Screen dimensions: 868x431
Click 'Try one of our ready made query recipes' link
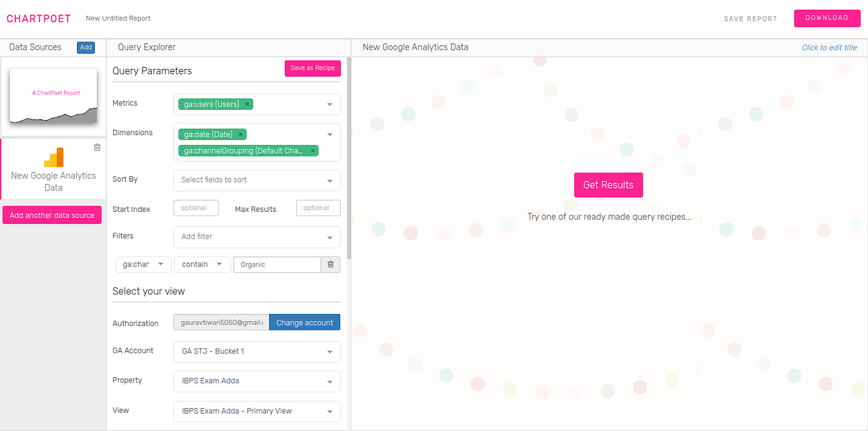(x=609, y=216)
